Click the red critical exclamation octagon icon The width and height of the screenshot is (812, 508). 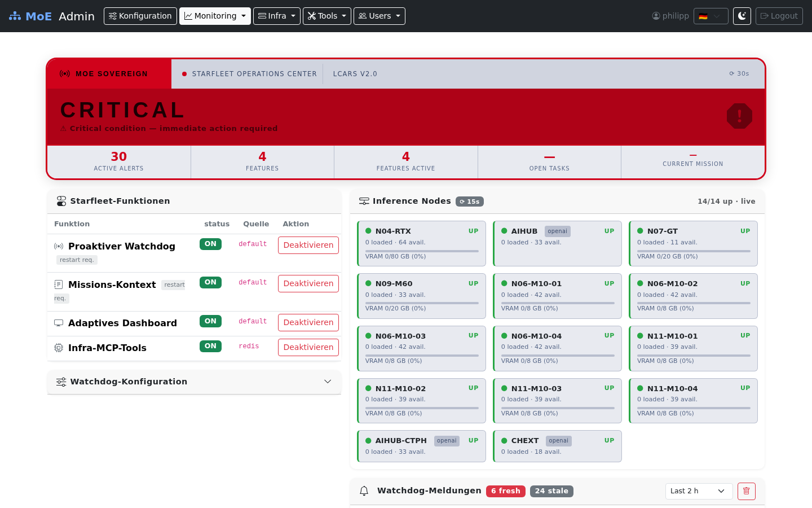point(739,116)
